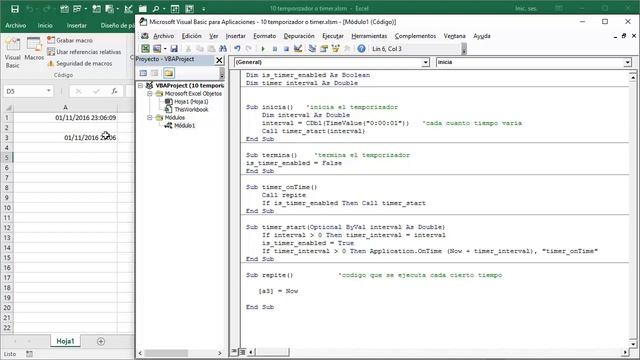The width and height of the screenshot is (640, 360).
Task: Open the Project Explorer toolbar icon
Action: coord(312,49)
